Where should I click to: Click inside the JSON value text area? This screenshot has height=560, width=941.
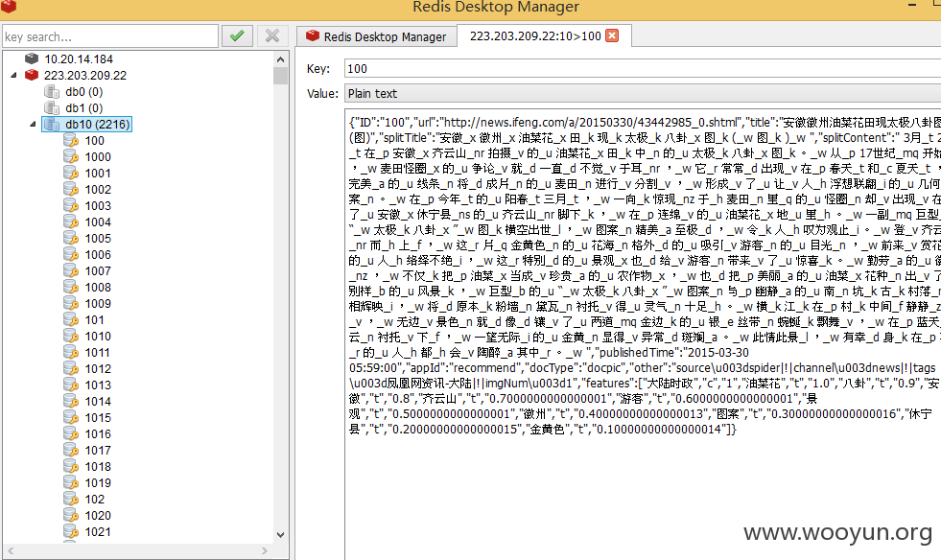(x=643, y=335)
